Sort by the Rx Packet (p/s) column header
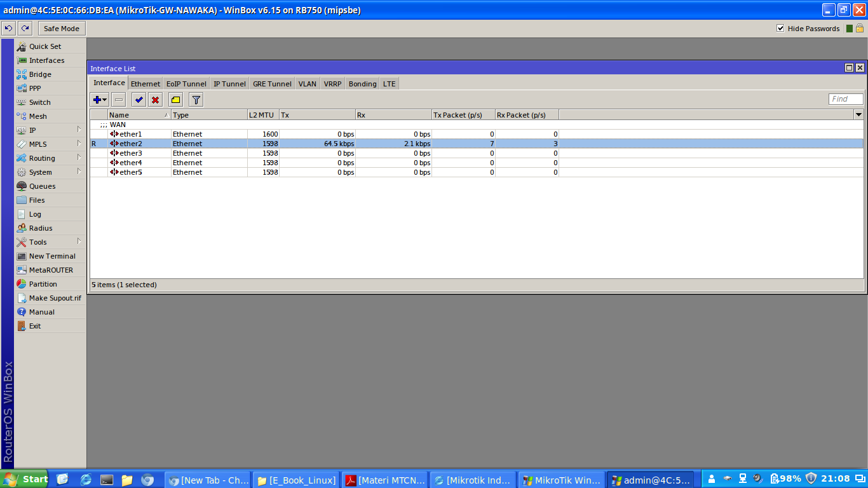Screen dimensions: 868x488 [x=527, y=115]
